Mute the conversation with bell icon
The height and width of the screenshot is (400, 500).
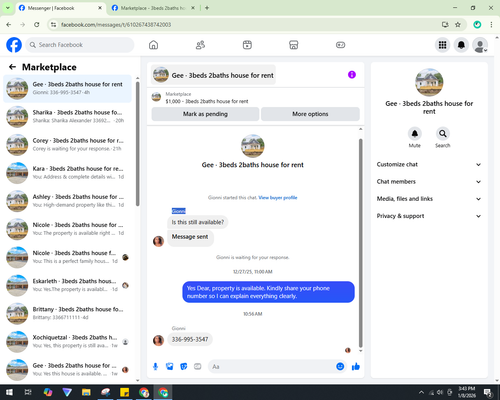point(414,134)
